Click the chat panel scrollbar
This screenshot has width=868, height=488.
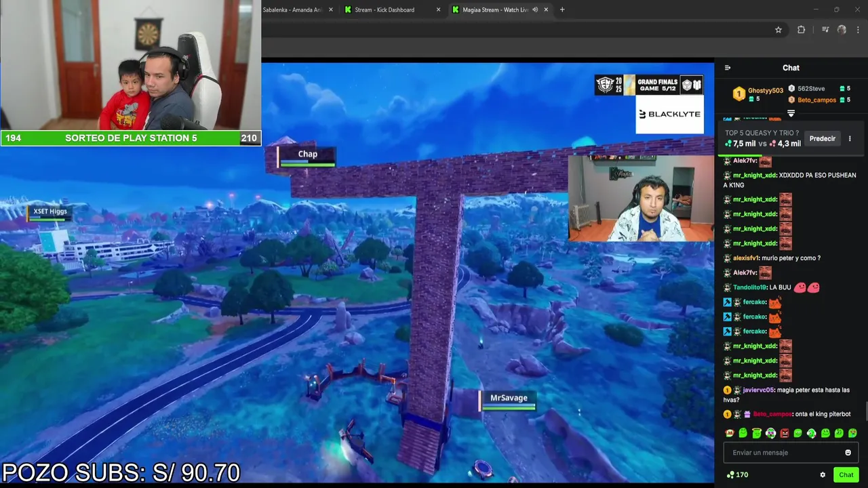click(865, 411)
